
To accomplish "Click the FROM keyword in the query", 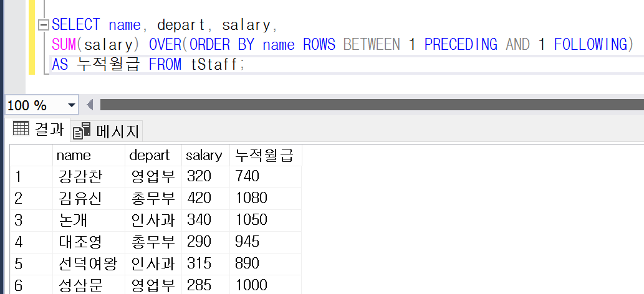I will [165, 64].
